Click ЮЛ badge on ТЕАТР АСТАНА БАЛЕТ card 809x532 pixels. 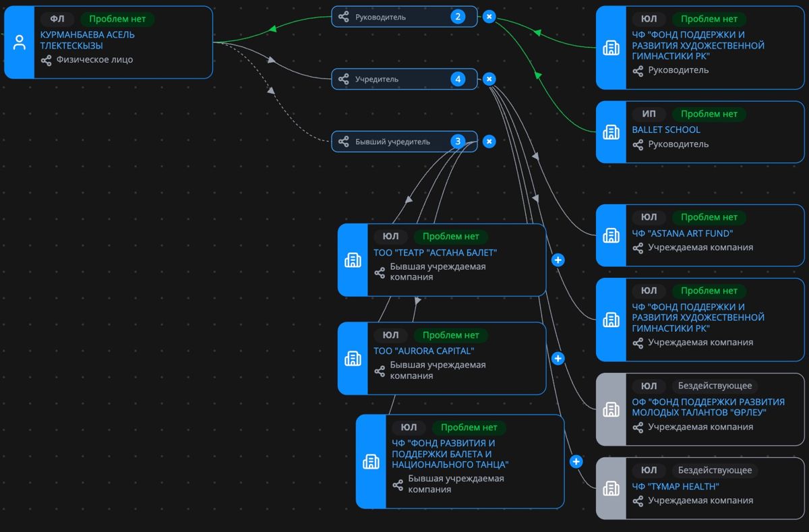pos(391,237)
